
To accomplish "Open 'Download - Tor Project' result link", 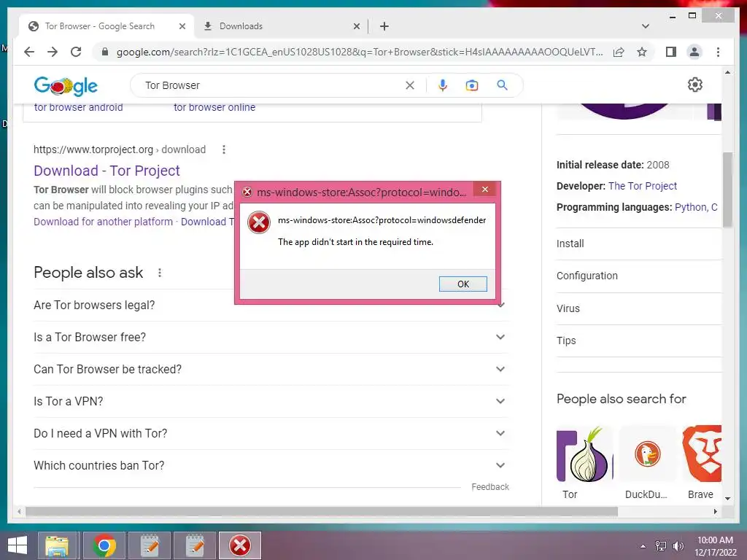I will [107, 171].
